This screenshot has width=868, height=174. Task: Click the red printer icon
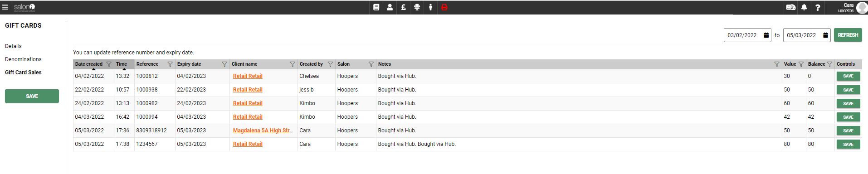tap(444, 7)
